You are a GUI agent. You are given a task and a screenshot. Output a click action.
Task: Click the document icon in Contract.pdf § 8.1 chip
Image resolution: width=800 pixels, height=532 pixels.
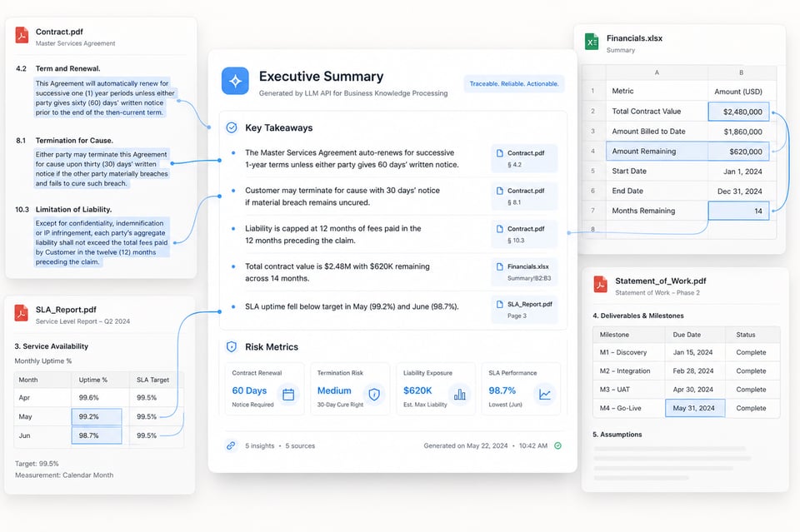(500, 191)
